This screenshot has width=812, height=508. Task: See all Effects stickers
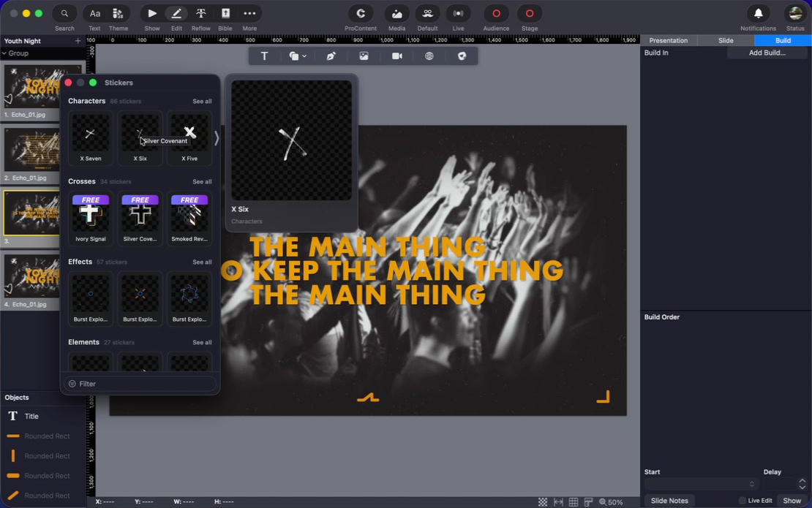point(202,262)
